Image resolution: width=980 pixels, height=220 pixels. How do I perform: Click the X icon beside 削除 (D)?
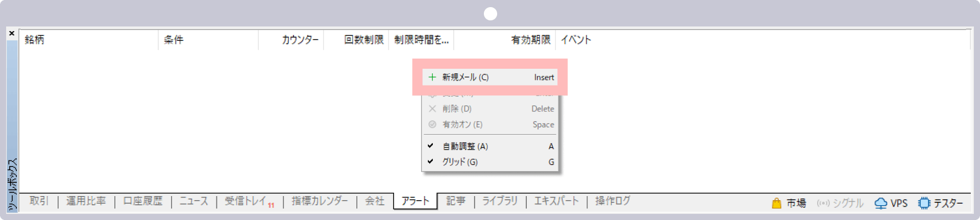click(x=432, y=109)
